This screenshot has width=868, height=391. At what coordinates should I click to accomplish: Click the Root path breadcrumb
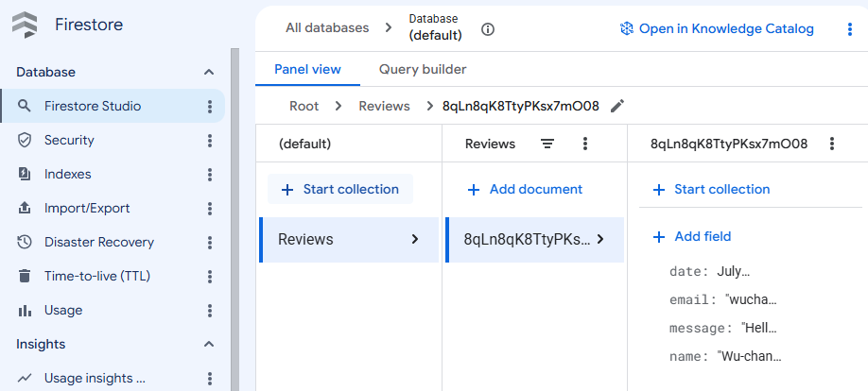[304, 106]
